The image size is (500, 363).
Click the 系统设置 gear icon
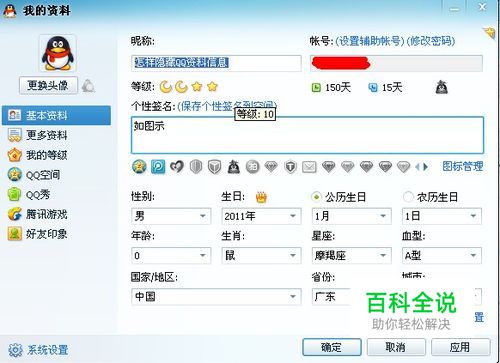pyautogui.click(x=15, y=350)
